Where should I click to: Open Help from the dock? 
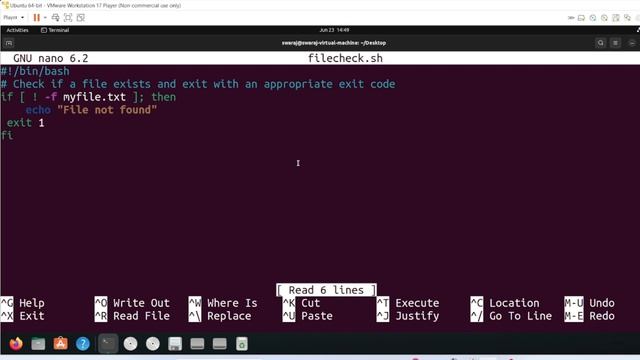82,344
